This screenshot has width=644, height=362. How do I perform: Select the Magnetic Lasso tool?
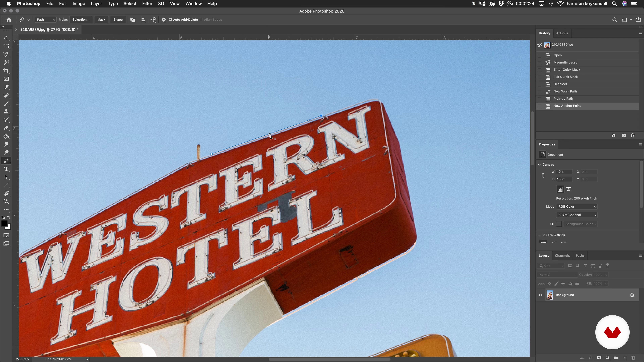tap(6, 54)
